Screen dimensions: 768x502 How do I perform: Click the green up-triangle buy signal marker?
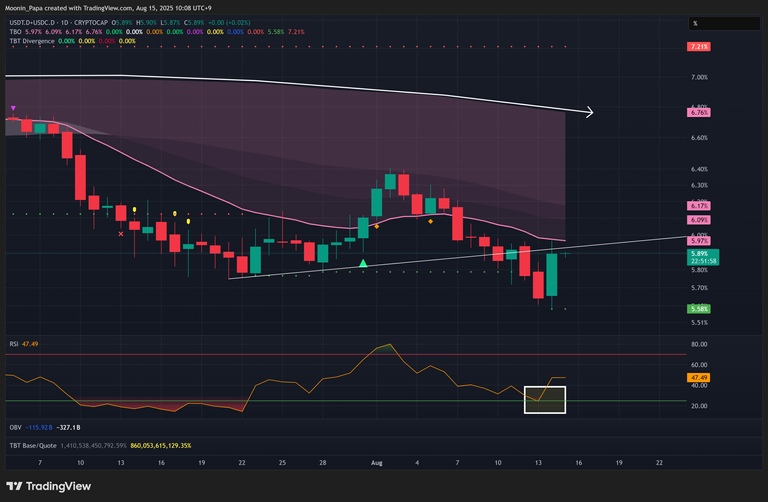tap(363, 263)
